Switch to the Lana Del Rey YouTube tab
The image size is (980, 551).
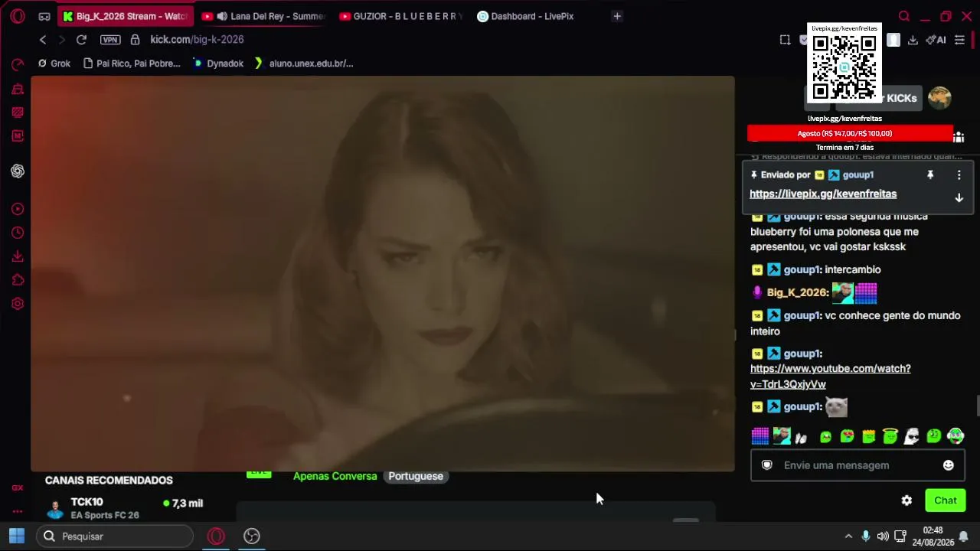pos(263,16)
